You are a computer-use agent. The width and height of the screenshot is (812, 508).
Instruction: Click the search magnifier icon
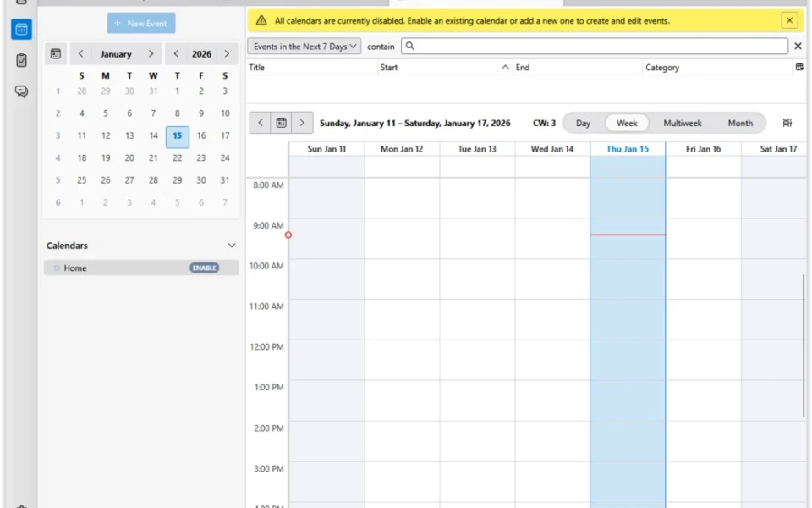pyautogui.click(x=410, y=46)
